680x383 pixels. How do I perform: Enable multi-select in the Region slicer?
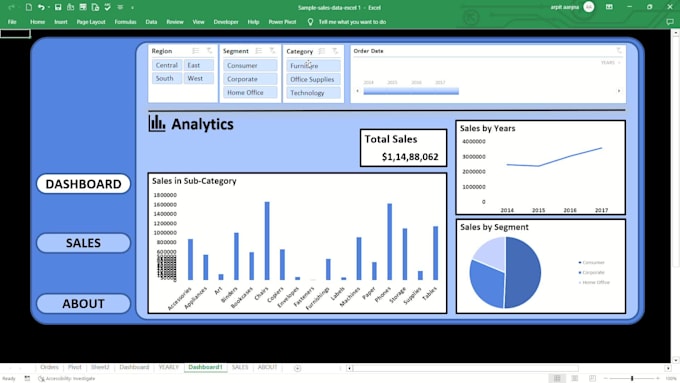point(196,51)
